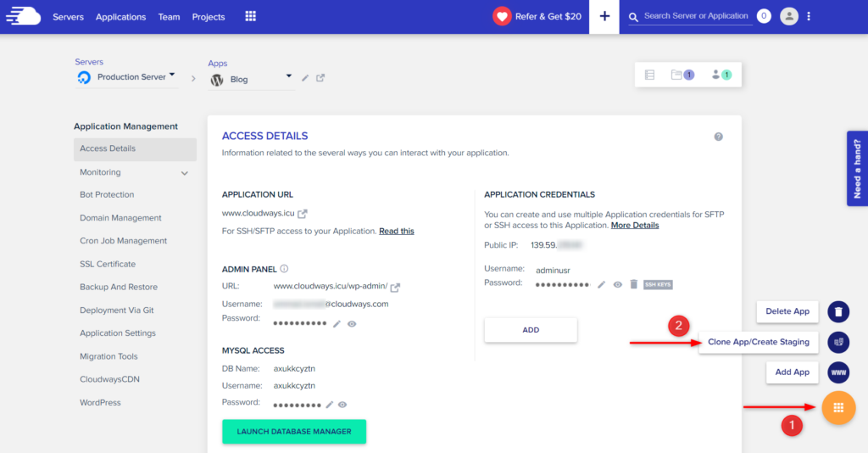868x453 pixels.
Task: Click Clone App/Create Staging button
Action: (x=758, y=342)
